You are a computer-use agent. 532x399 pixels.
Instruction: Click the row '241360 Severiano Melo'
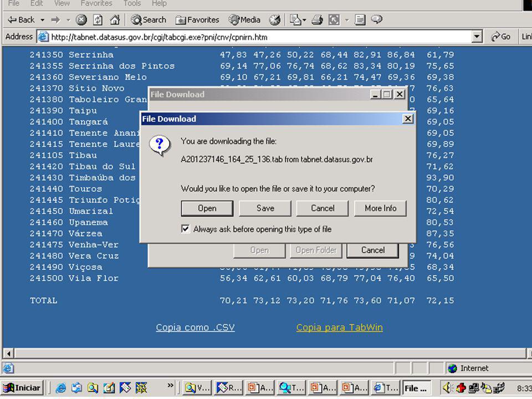[x=242, y=77]
